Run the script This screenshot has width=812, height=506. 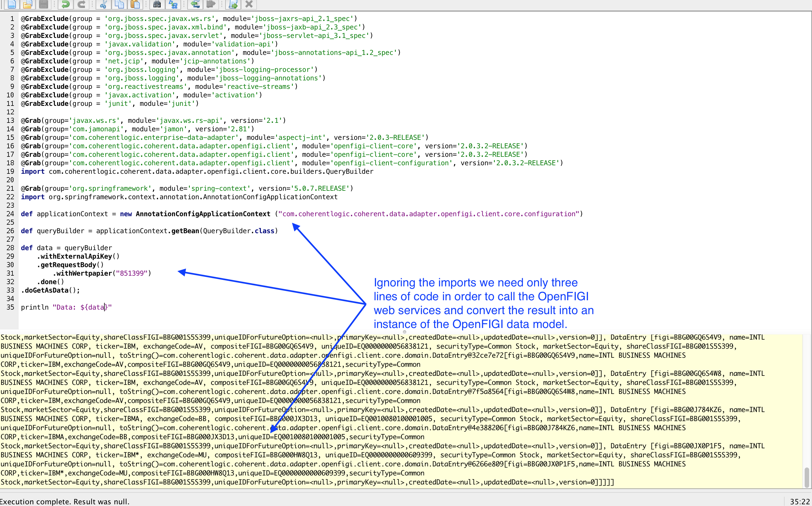coord(233,4)
